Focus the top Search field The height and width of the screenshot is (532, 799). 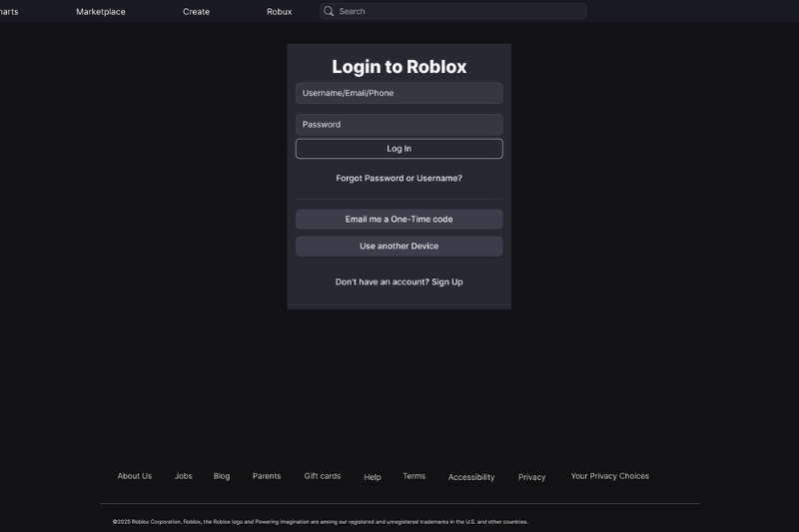tap(452, 11)
